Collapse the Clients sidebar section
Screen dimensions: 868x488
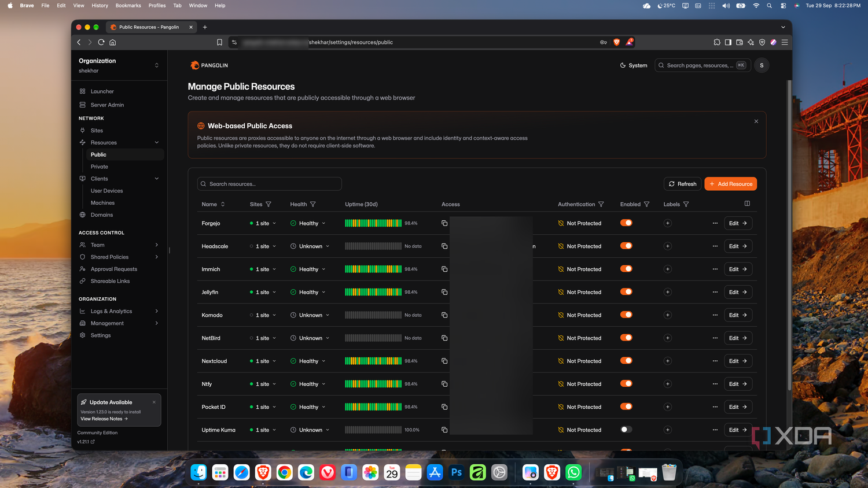pos(156,179)
